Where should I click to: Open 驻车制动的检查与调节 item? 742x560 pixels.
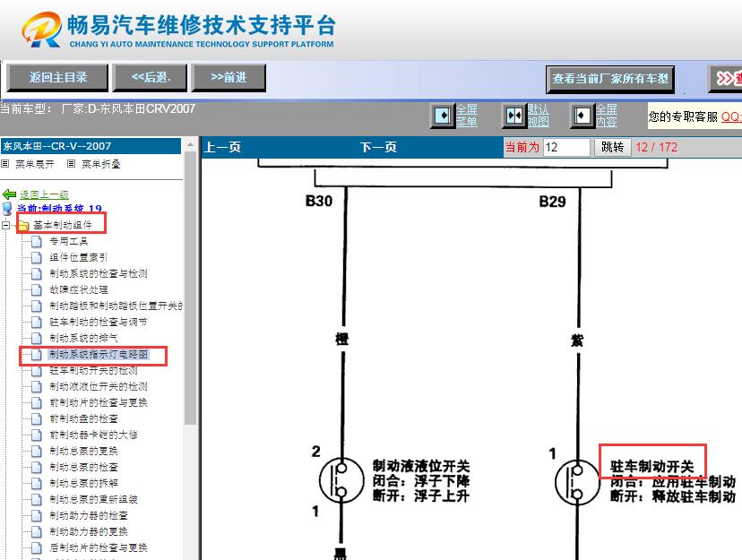click(99, 322)
